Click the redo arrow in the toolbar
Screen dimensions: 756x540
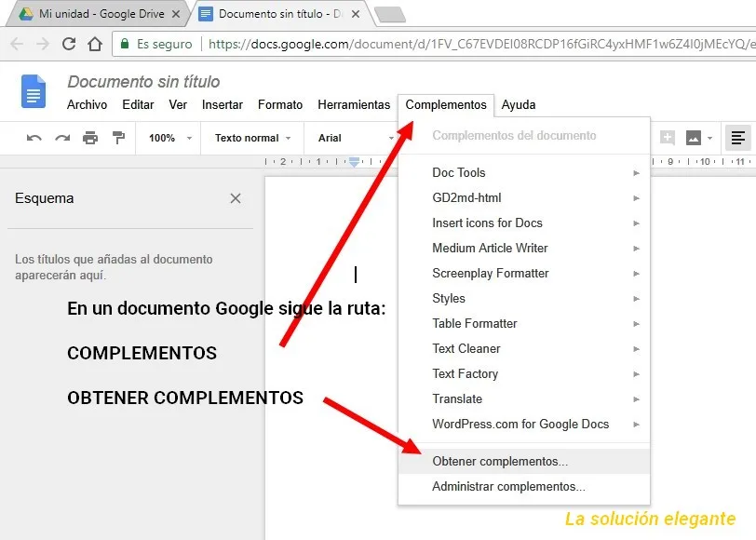tap(62, 138)
